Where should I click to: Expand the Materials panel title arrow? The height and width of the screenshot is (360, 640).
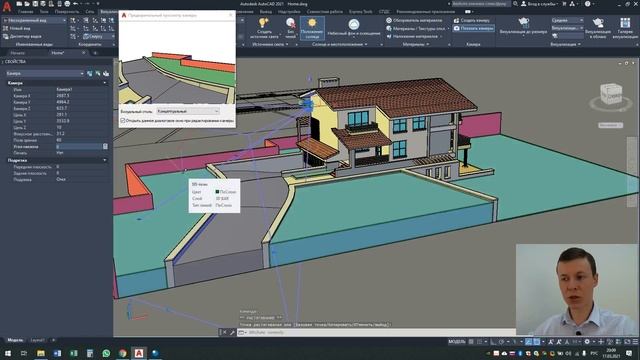(x=427, y=44)
